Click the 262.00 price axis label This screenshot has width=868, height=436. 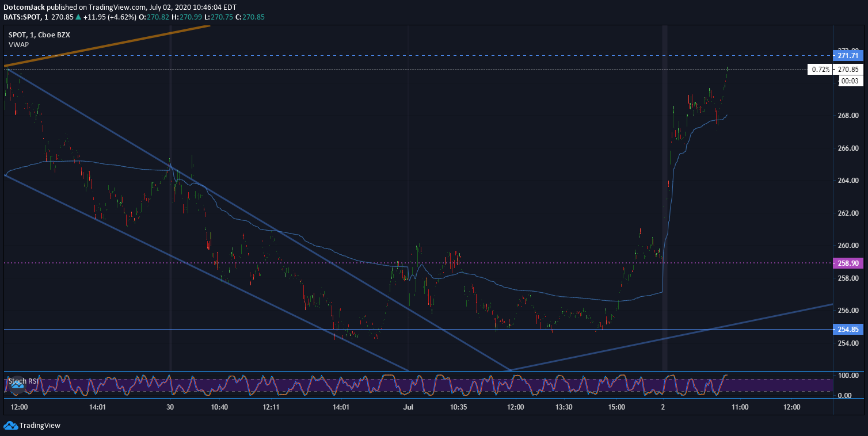[x=848, y=213]
